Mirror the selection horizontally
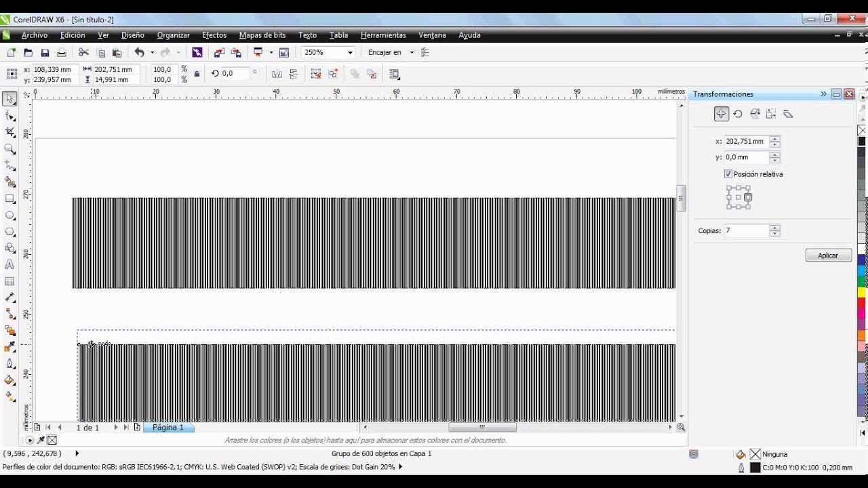This screenshot has height=488, width=868. [x=277, y=74]
